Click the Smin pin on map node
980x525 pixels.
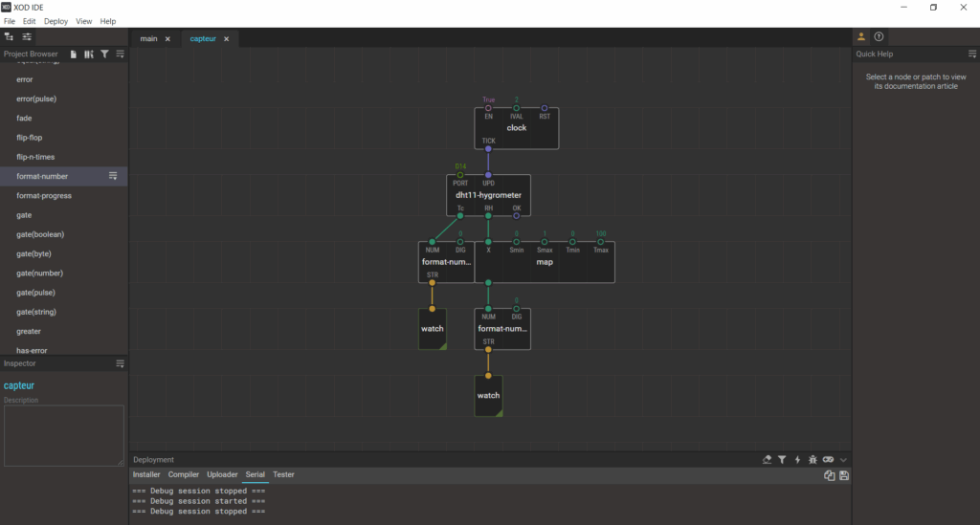tap(516, 242)
